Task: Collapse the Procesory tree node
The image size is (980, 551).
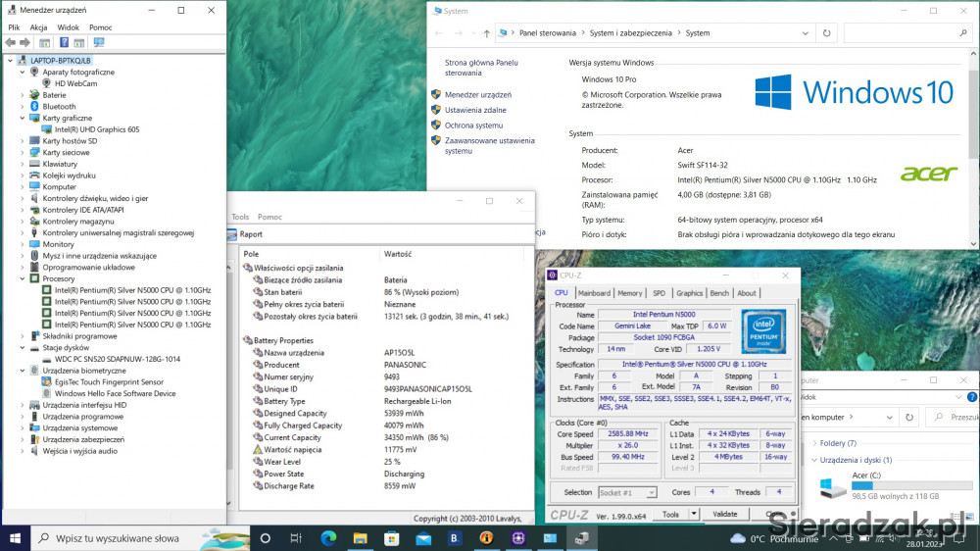Action: pos(23,278)
